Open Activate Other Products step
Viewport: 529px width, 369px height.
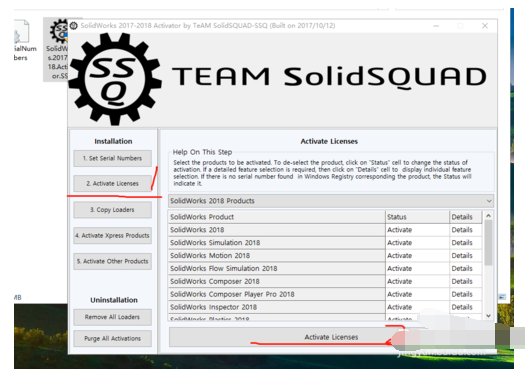[112, 261]
